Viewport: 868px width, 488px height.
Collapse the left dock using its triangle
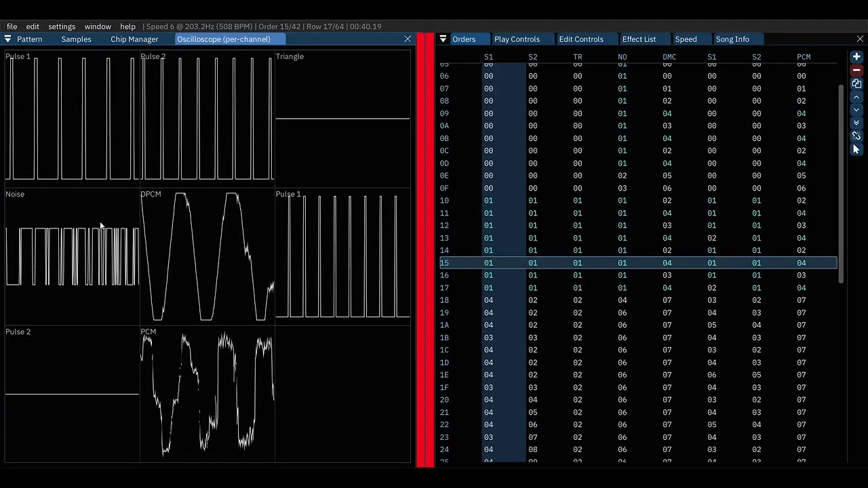coord(8,39)
